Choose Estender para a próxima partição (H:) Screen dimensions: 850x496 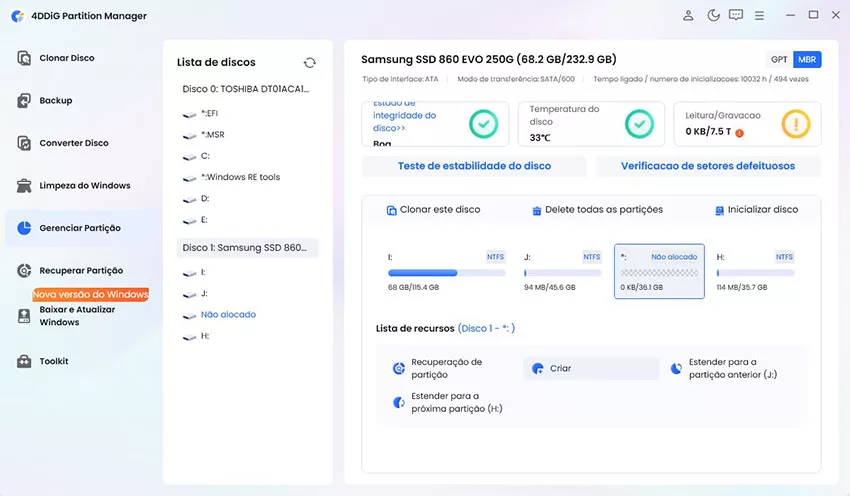447,402
